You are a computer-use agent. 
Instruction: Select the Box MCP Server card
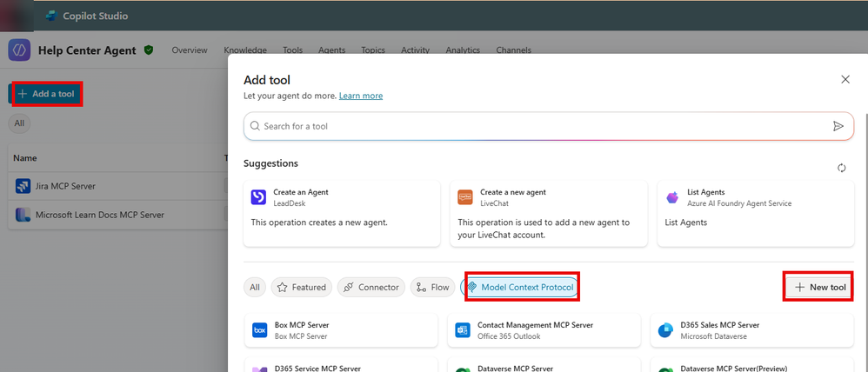point(341,330)
